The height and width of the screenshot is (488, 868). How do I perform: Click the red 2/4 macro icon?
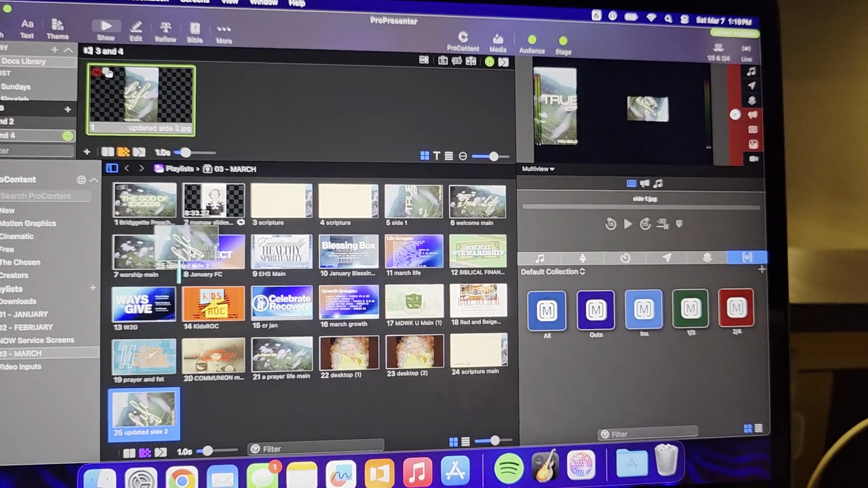pos(736,308)
